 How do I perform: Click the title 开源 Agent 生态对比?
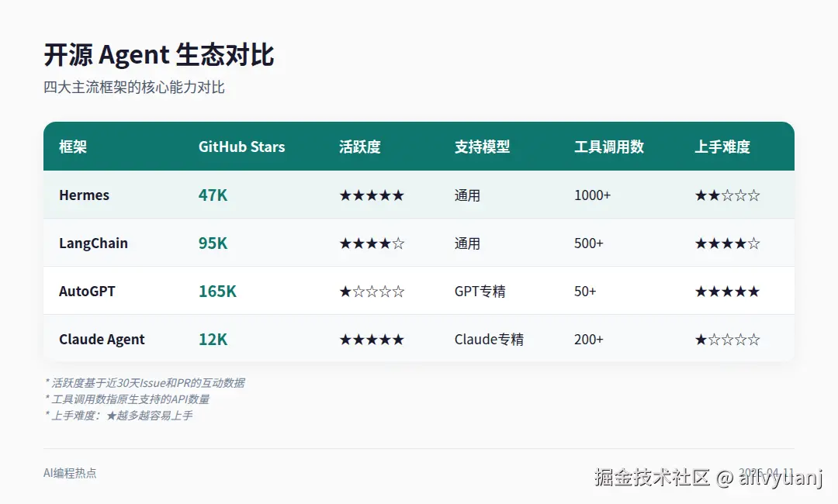tap(159, 55)
